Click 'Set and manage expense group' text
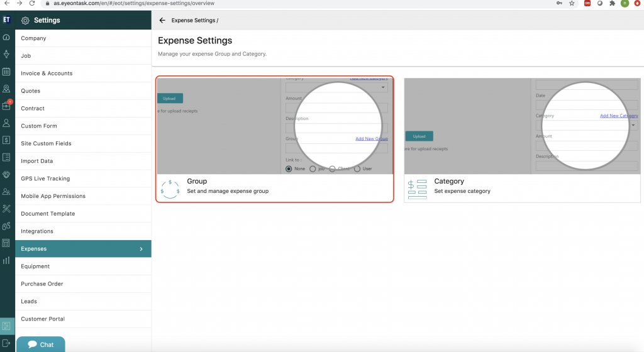This screenshot has width=644, height=352. tap(228, 191)
